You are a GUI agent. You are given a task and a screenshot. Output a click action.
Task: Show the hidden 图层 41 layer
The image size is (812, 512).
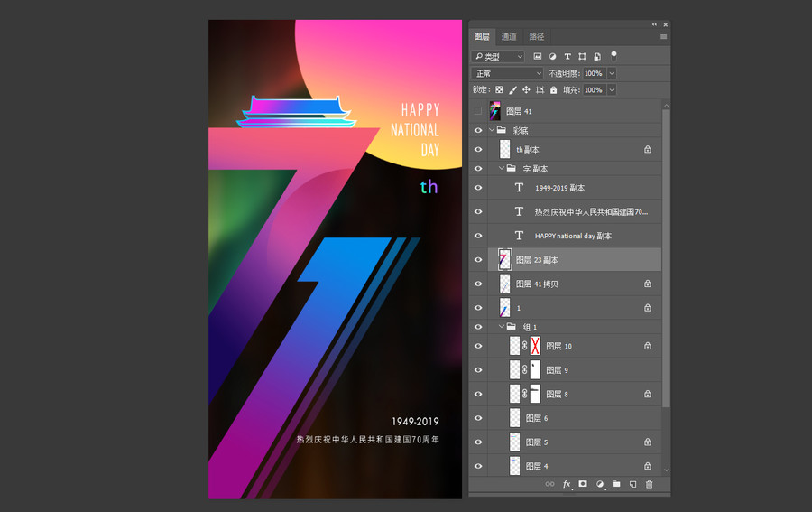(x=478, y=111)
